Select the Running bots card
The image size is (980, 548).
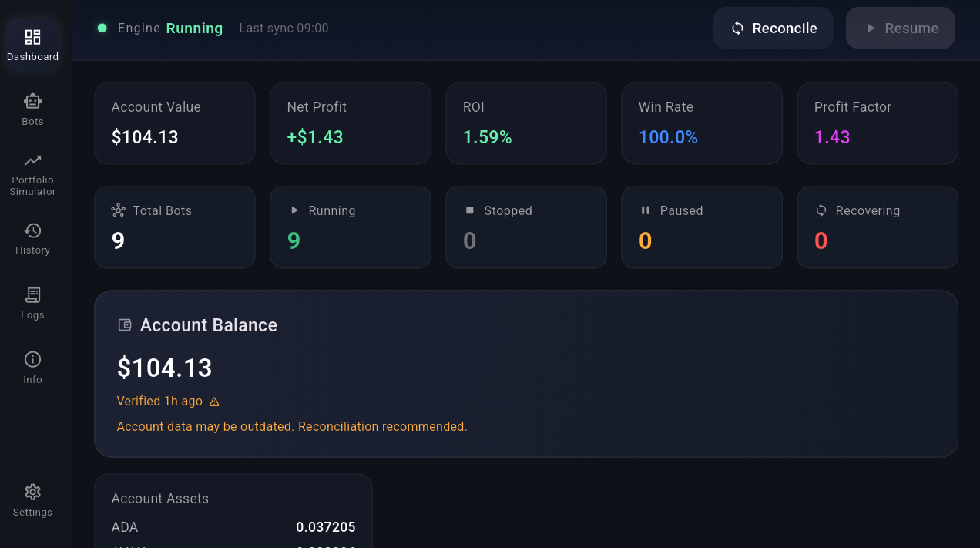tap(351, 227)
